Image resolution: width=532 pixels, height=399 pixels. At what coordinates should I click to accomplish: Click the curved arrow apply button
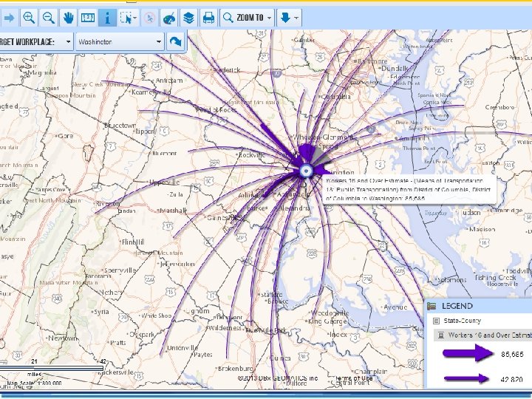175,42
